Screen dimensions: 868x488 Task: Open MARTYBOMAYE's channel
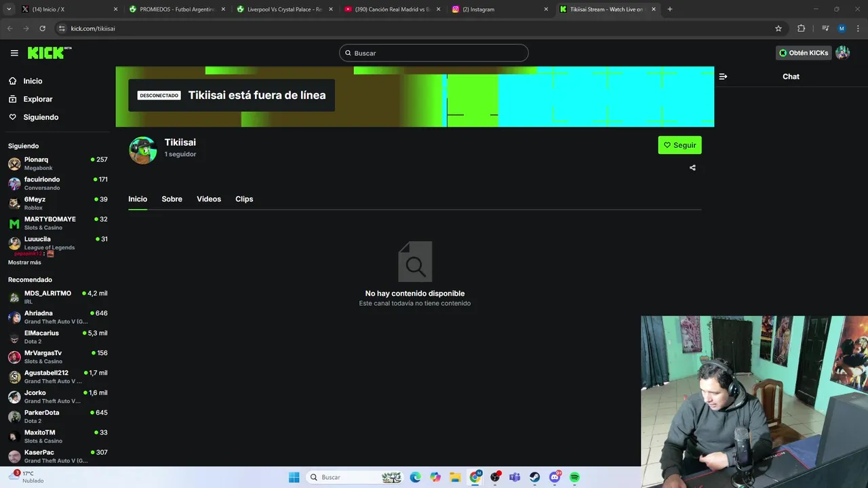[x=58, y=223]
